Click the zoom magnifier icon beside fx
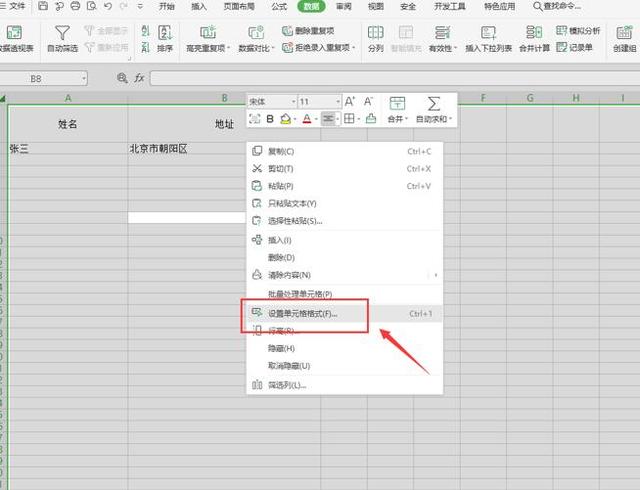The width and height of the screenshot is (640, 490). click(x=122, y=78)
